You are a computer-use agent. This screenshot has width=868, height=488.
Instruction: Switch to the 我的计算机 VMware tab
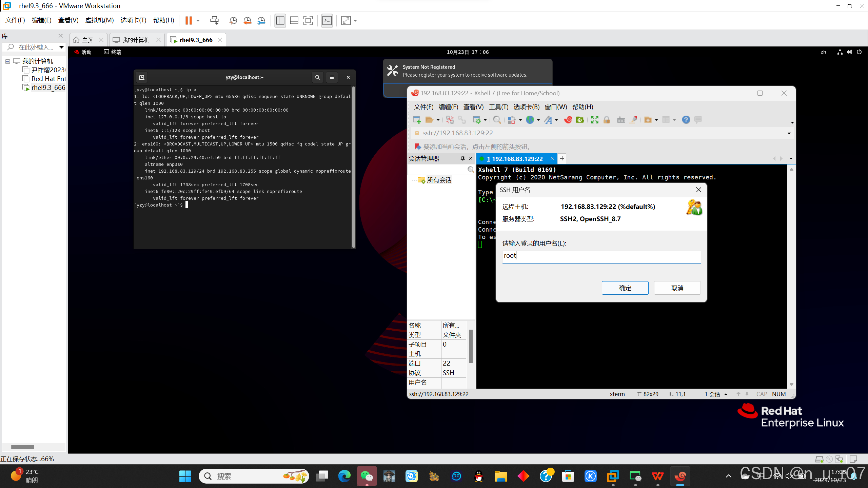(136, 40)
